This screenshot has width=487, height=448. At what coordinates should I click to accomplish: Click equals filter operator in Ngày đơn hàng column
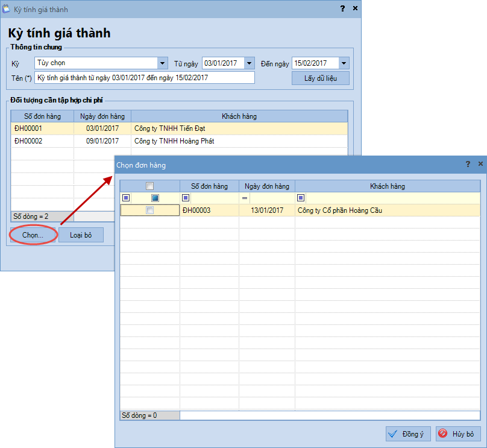(245, 198)
